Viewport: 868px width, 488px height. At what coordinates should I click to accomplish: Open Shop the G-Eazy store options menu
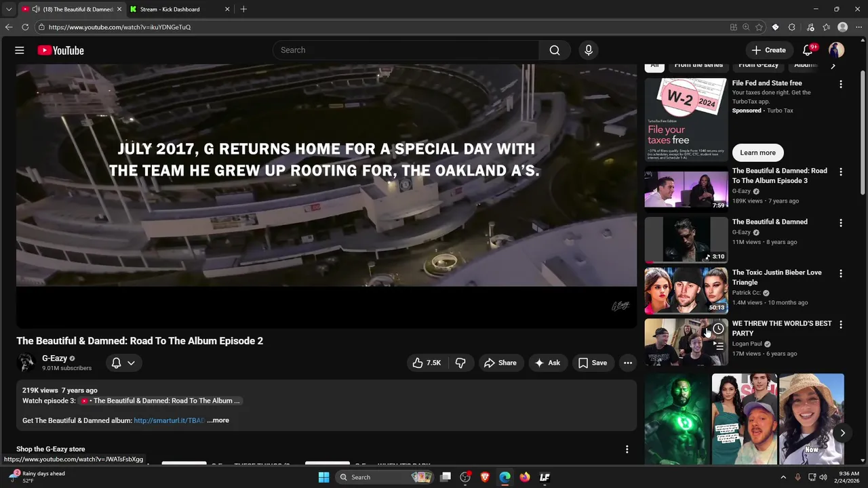(x=627, y=449)
